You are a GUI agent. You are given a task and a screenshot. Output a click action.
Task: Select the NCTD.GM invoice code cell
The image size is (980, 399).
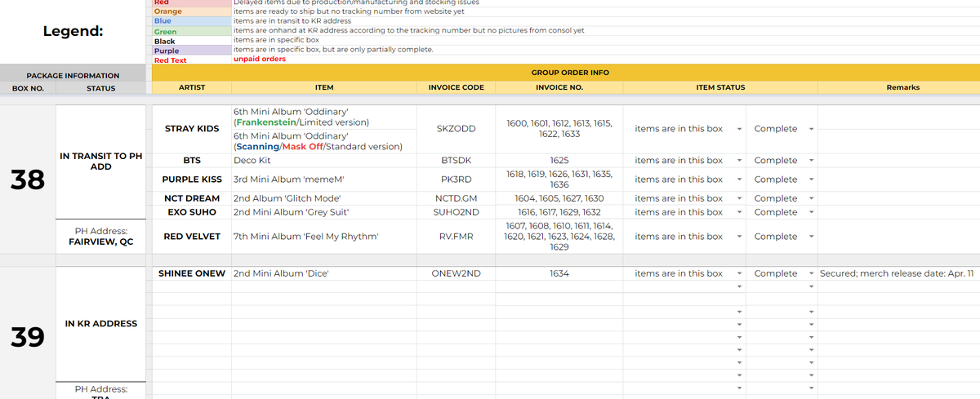coord(456,198)
